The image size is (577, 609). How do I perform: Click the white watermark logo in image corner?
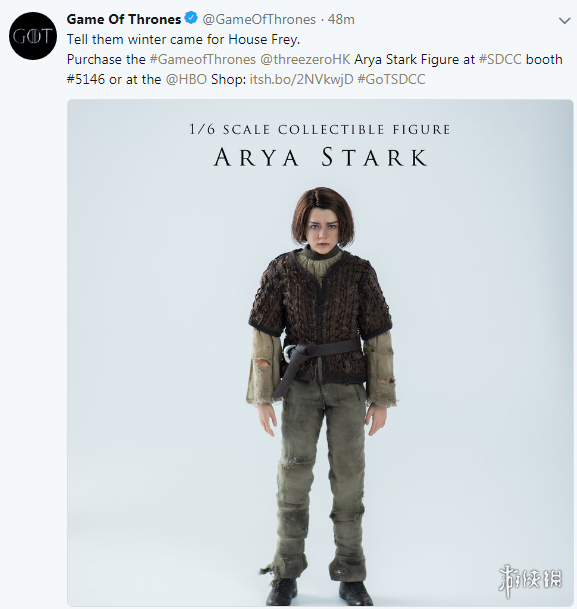pos(530,580)
